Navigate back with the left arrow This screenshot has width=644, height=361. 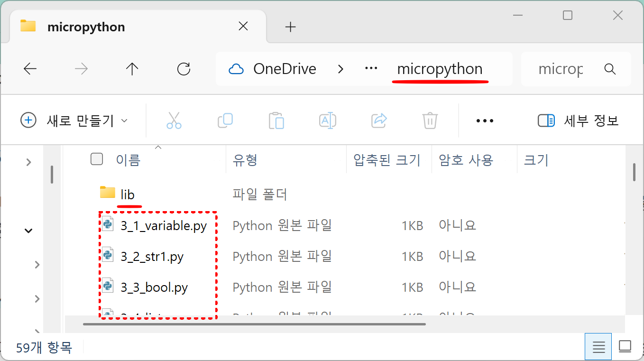pyautogui.click(x=30, y=69)
